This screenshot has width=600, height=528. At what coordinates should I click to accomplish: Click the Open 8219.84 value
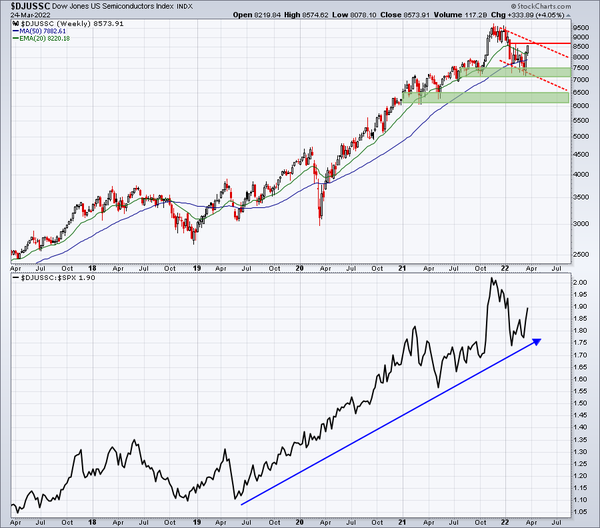(x=257, y=15)
